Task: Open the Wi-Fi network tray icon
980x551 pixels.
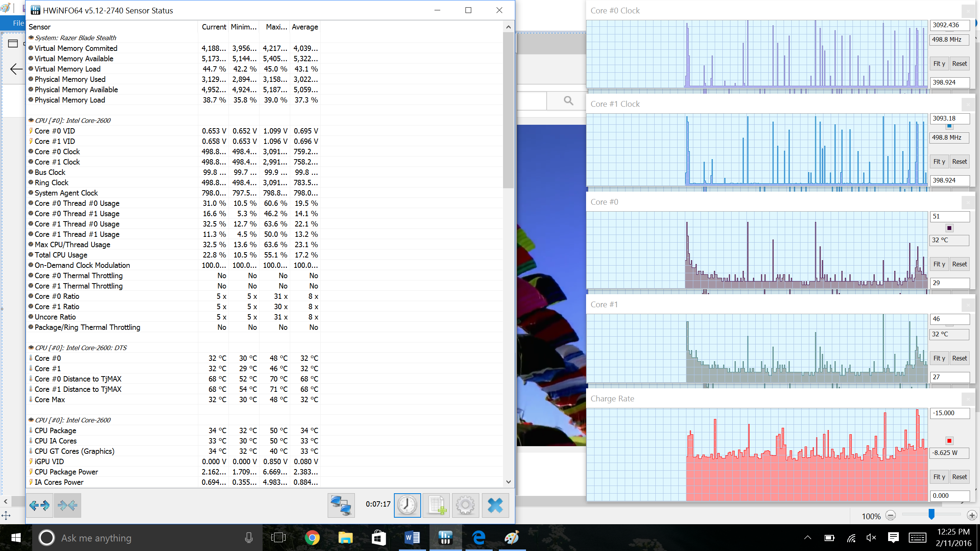Action: click(x=851, y=538)
